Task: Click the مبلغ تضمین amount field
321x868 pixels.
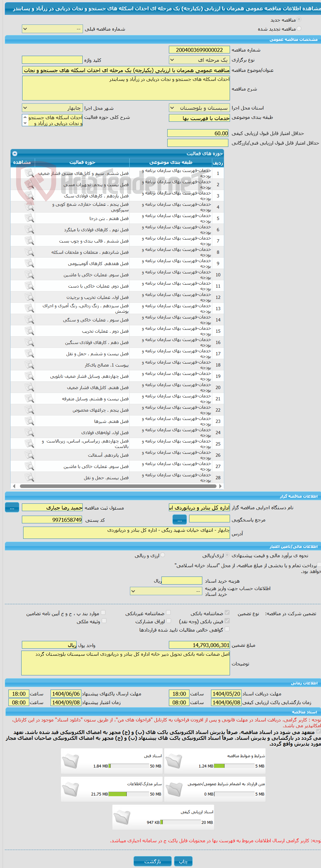Action: click(x=199, y=645)
